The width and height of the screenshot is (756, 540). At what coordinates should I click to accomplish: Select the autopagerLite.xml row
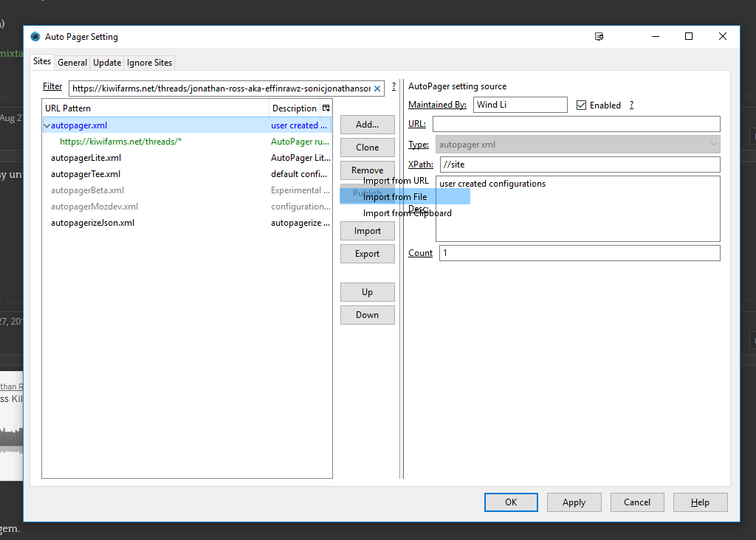pyautogui.click(x=187, y=158)
